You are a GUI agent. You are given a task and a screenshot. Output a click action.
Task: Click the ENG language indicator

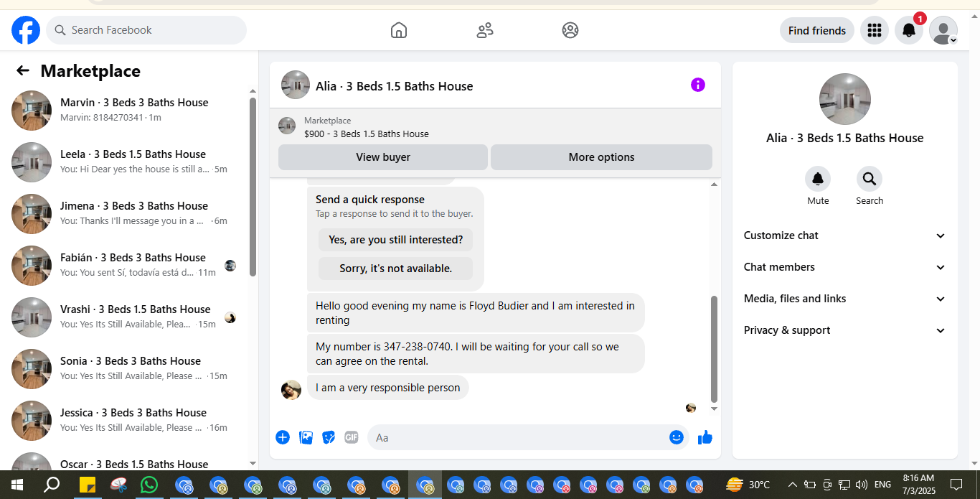(x=882, y=485)
